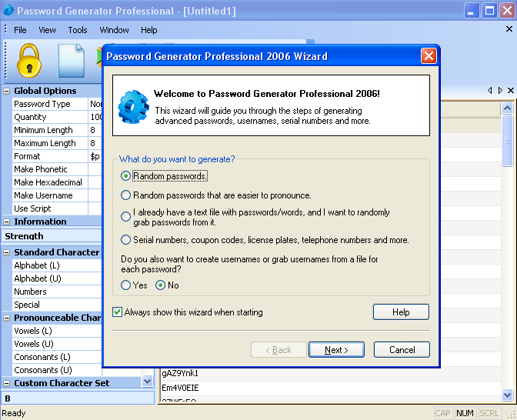Collapse the Standard Character section
This screenshot has height=420, width=517.
coord(7,253)
